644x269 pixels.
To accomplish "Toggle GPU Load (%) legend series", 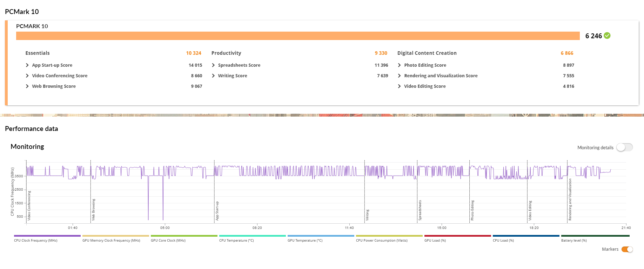I will (x=457, y=238).
